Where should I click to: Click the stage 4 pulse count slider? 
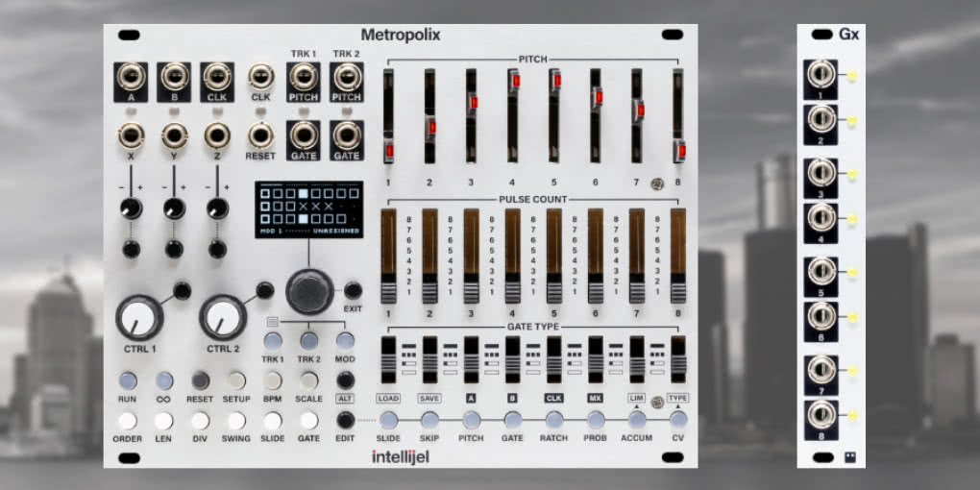[x=512, y=257]
